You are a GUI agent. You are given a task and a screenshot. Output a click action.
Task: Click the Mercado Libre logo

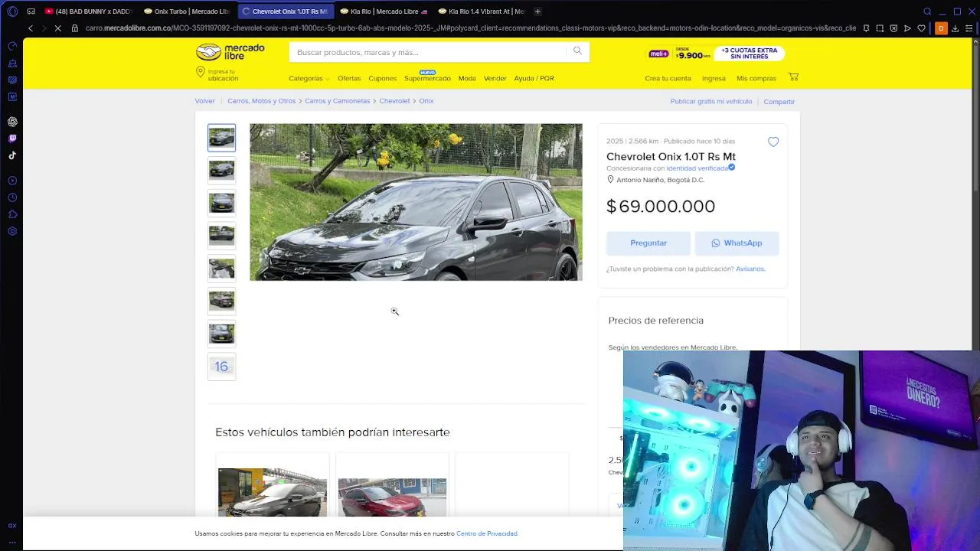click(230, 52)
